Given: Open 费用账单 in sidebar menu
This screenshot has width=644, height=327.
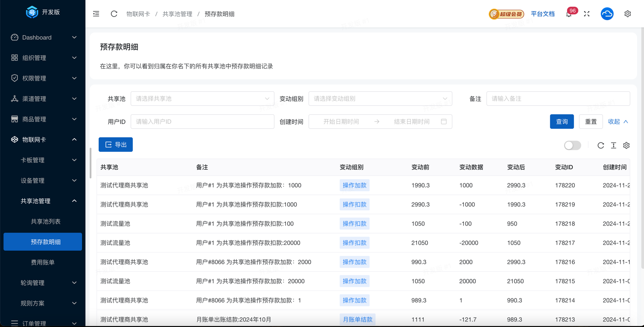Looking at the screenshot, I should 43,262.
